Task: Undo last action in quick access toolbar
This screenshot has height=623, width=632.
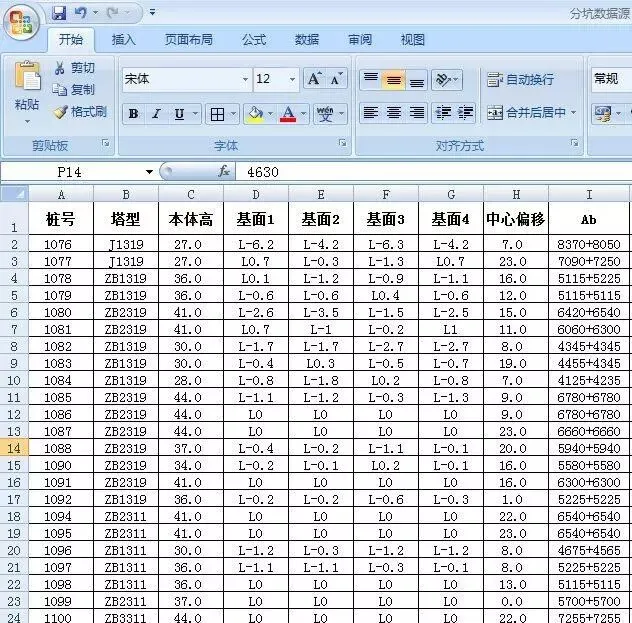Action: pos(81,13)
